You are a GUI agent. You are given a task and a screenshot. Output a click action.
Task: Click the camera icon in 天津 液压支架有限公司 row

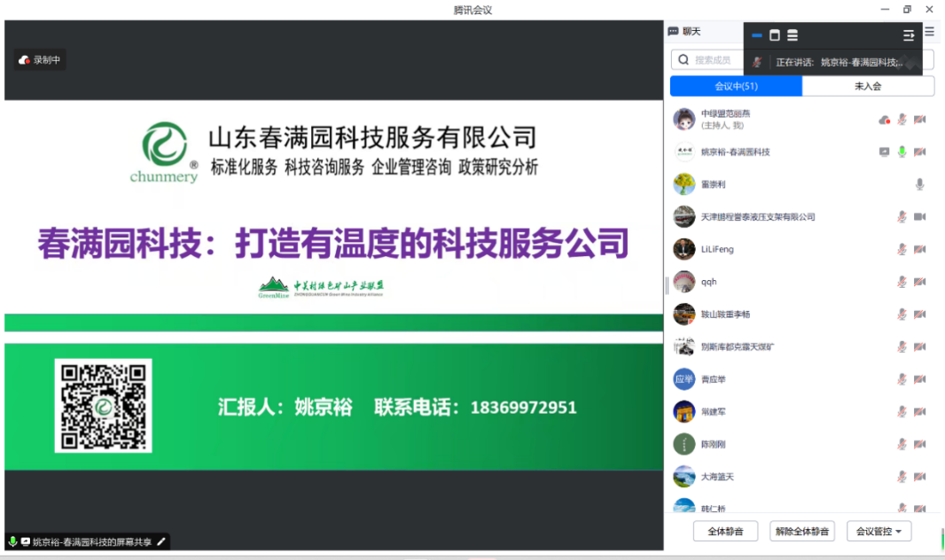point(919,217)
